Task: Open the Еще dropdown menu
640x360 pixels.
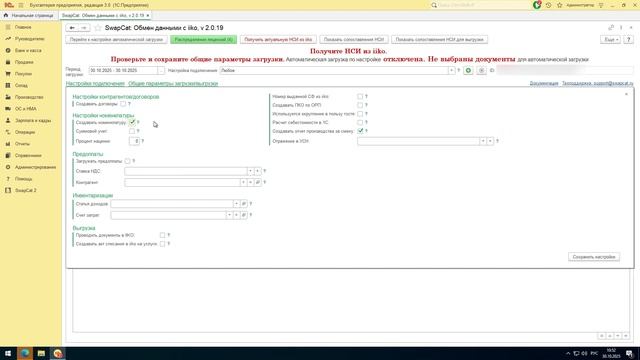Action: click(x=610, y=40)
